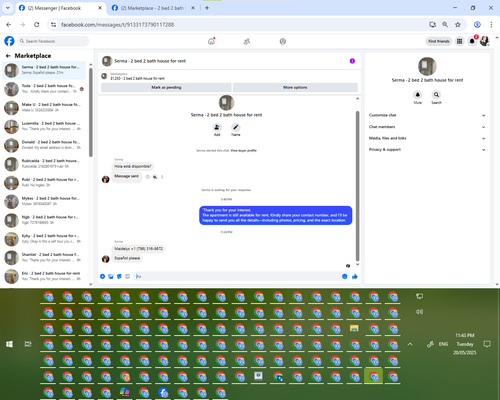
Task: Open the Chrome profile icon
Action: [477, 25]
